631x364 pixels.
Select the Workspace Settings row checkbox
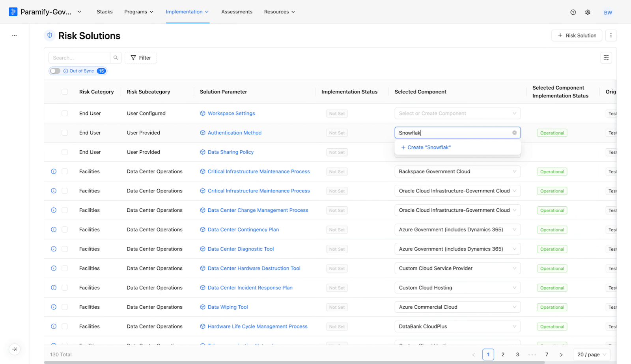click(x=65, y=113)
